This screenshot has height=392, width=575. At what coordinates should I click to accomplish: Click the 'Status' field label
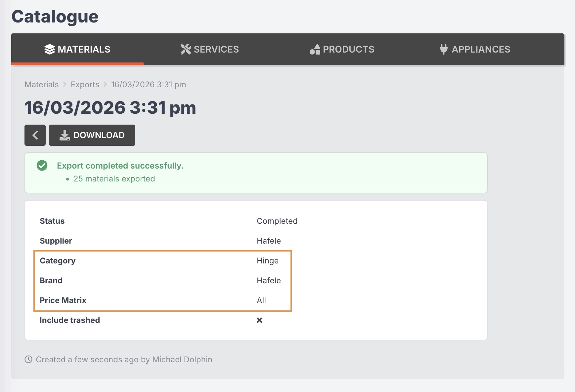52,221
